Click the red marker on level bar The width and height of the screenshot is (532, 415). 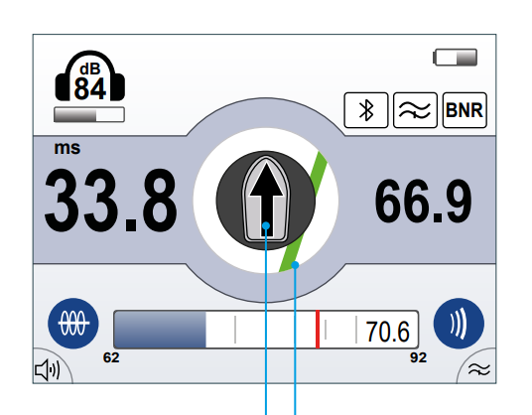click(318, 330)
